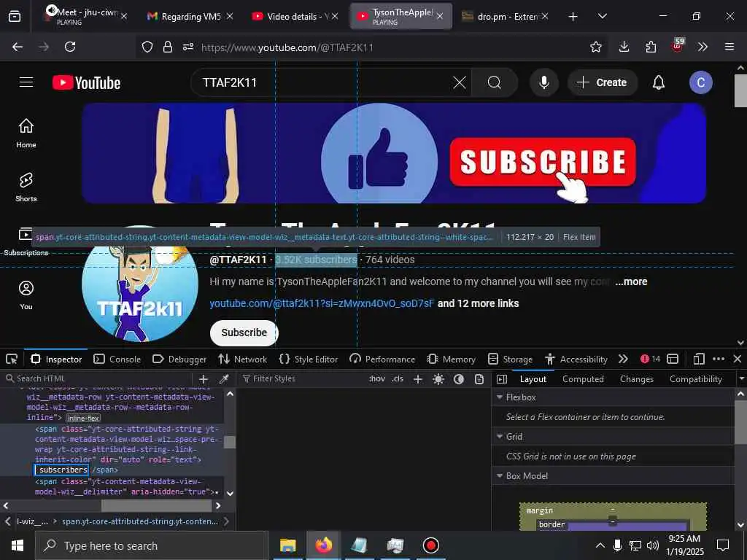Open the Firefox application menu

coord(729,47)
